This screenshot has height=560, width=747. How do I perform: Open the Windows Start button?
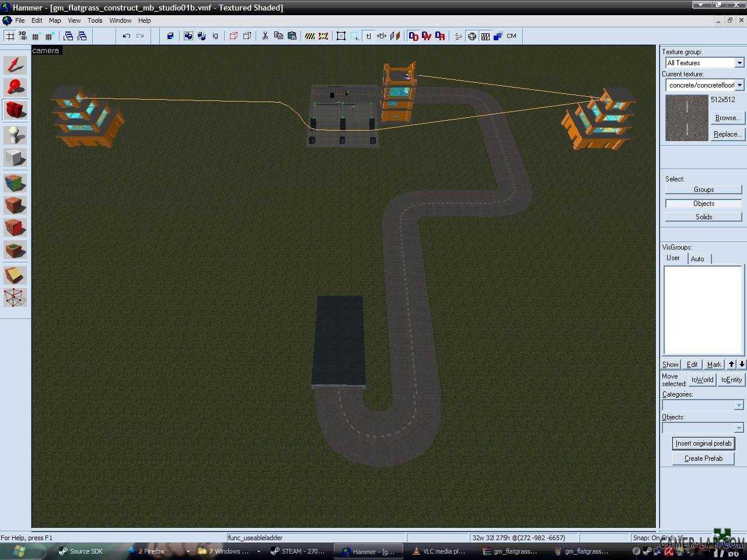(19, 551)
